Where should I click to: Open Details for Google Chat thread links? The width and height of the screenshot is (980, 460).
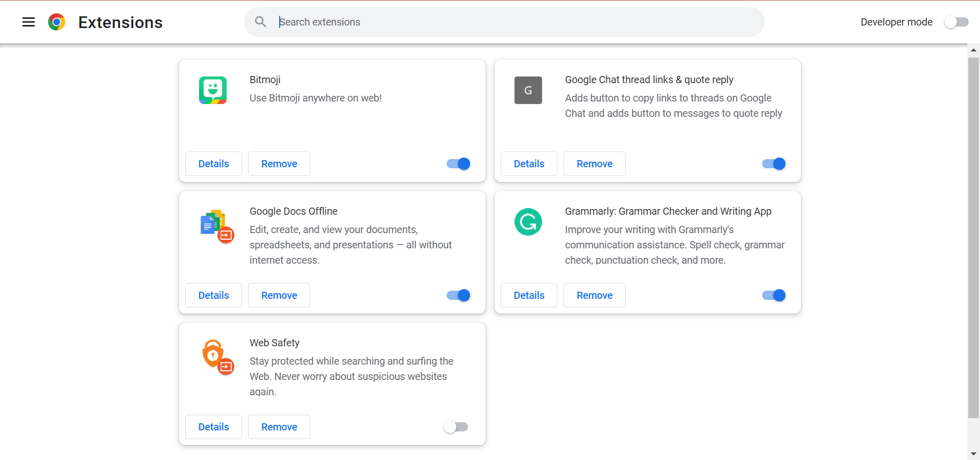click(x=529, y=164)
